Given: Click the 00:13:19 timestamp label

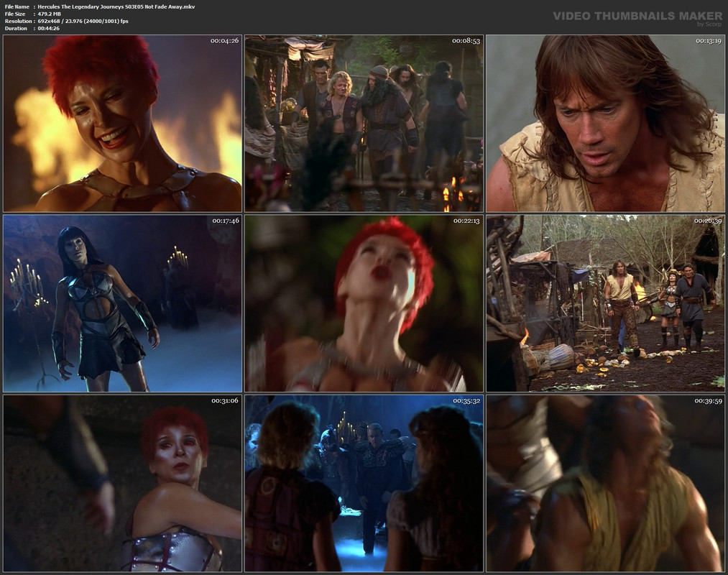Looking at the screenshot, I should pos(709,41).
